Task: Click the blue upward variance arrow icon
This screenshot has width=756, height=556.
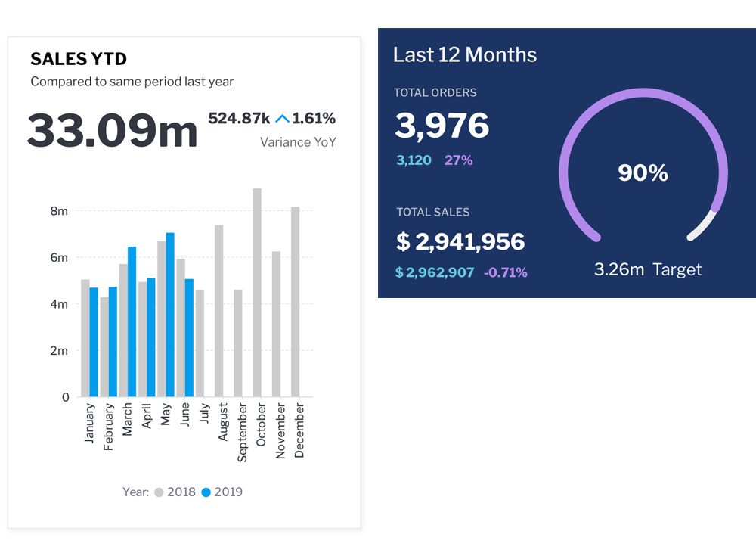Action: (282, 119)
